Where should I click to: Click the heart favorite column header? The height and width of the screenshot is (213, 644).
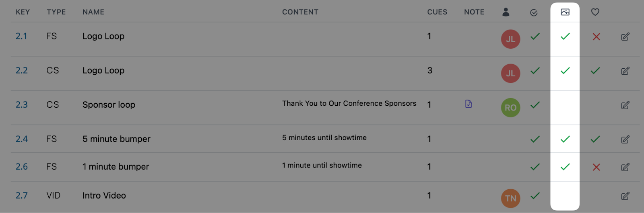tap(595, 12)
